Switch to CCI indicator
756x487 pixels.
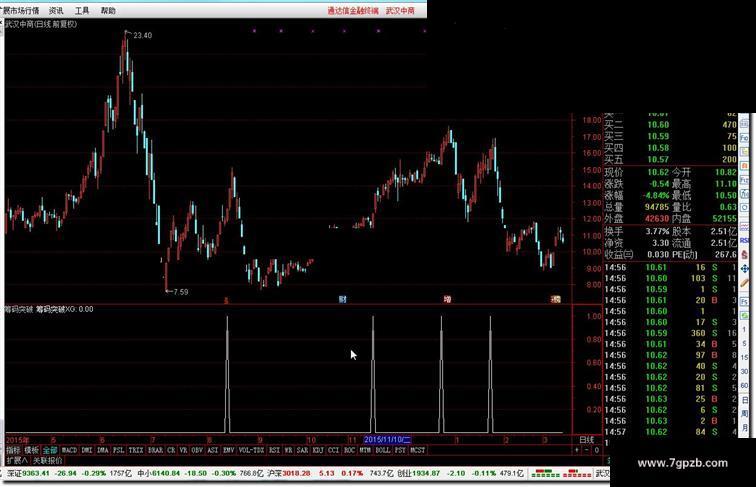pos(334,450)
